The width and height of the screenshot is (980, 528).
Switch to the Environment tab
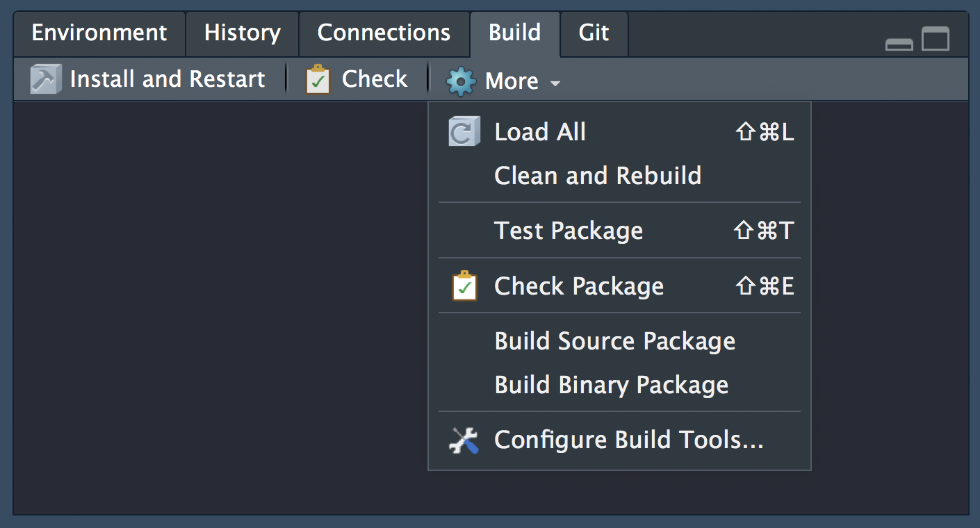click(x=99, y=33)
